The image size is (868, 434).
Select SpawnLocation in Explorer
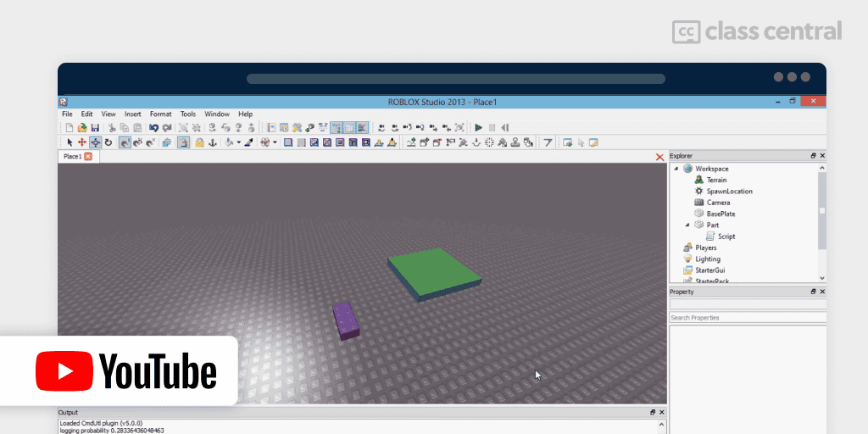pyautogui.click(x=730, y=191)
